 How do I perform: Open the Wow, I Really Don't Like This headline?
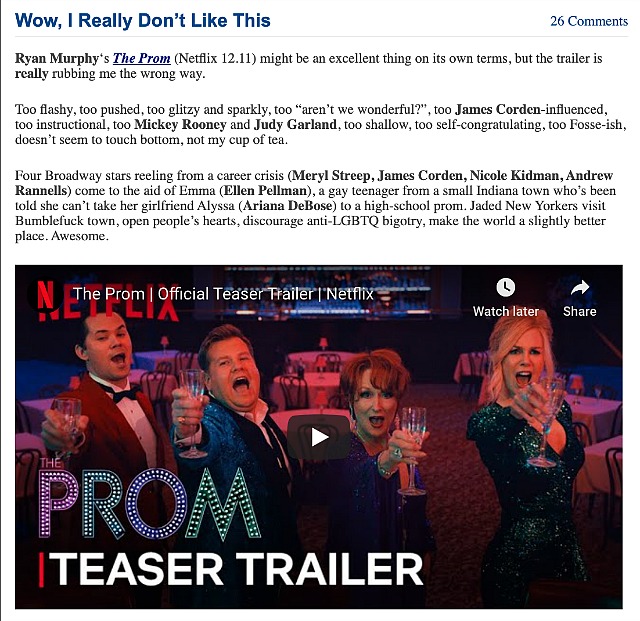click(142, 20)
